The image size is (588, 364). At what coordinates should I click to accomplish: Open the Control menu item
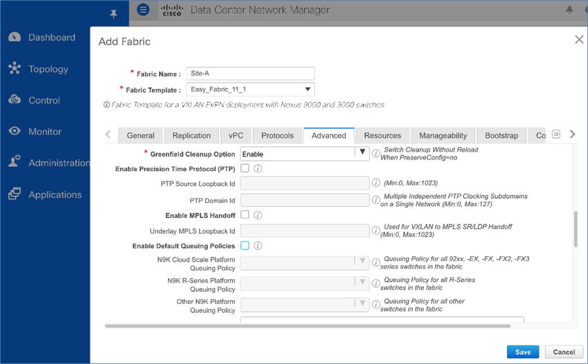[45, 100]
